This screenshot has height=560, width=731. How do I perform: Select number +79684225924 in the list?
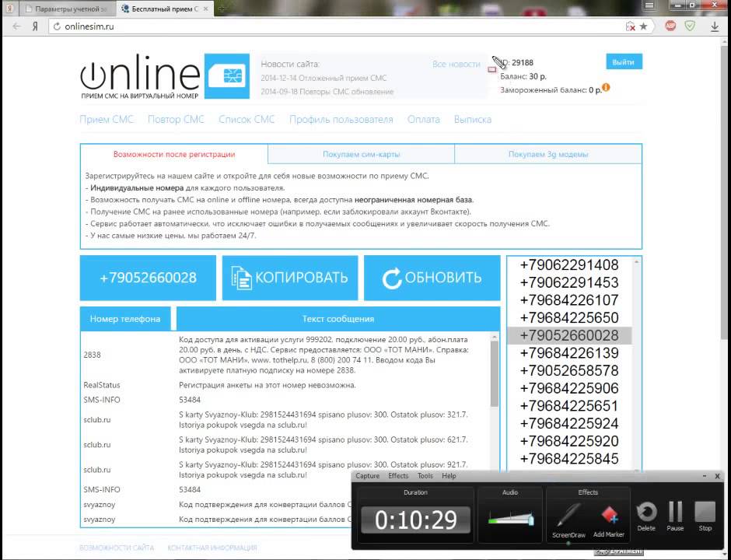point(568,423)
